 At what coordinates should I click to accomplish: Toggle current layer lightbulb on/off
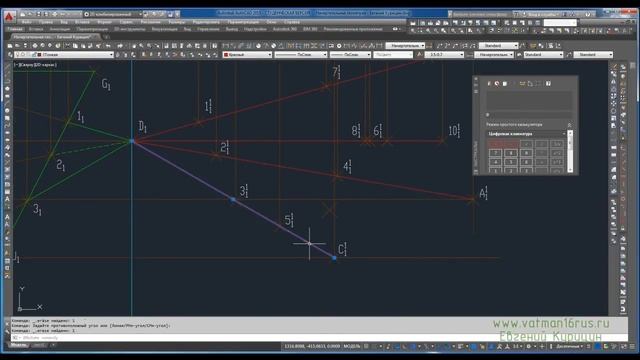18,54
